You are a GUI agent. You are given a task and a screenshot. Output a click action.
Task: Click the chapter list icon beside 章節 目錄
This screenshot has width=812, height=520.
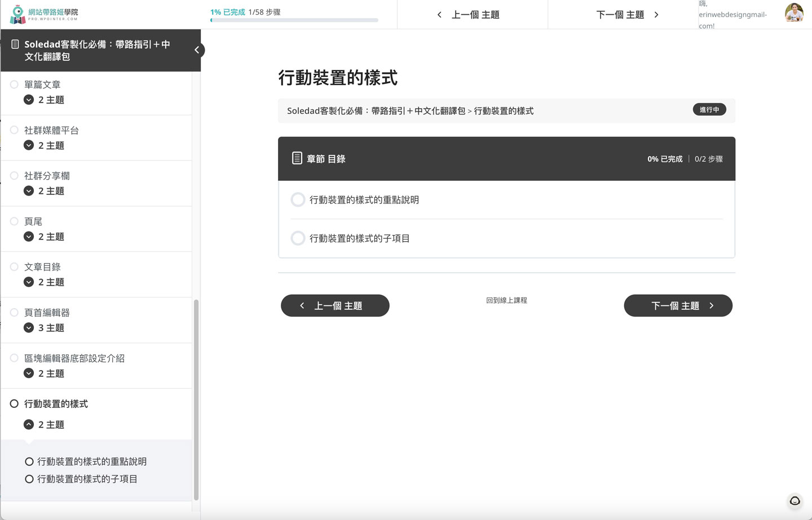pos(297,158)
